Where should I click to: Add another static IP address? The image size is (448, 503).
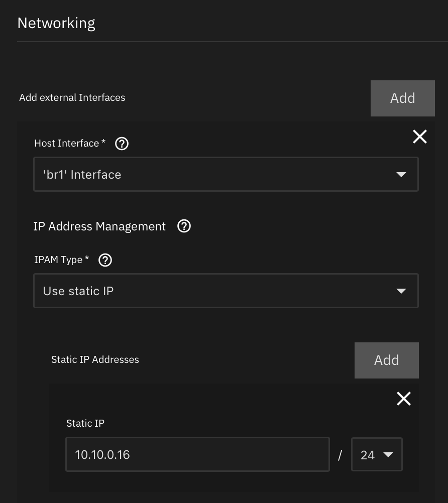[x=386, y=360]
